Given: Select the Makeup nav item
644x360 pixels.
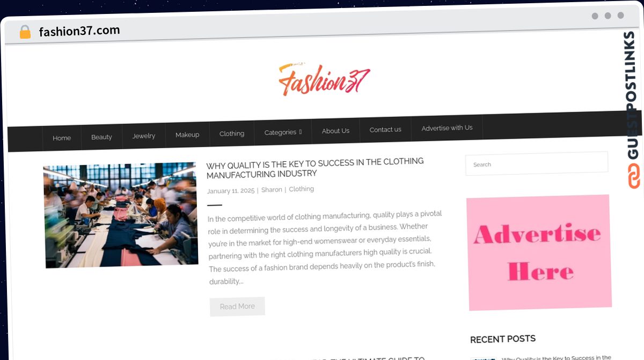Looking at the screenshot, I should pyautogui.click(x=187, y=134).
